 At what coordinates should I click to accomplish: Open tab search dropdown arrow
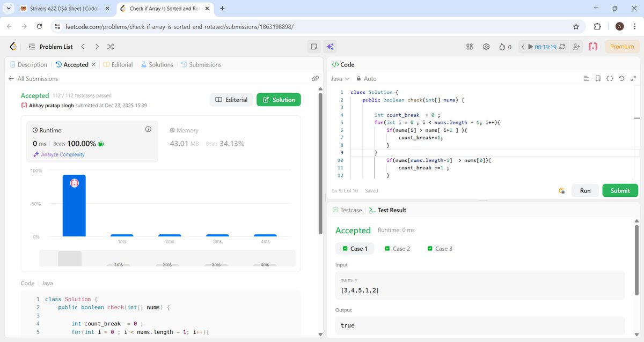8,9
